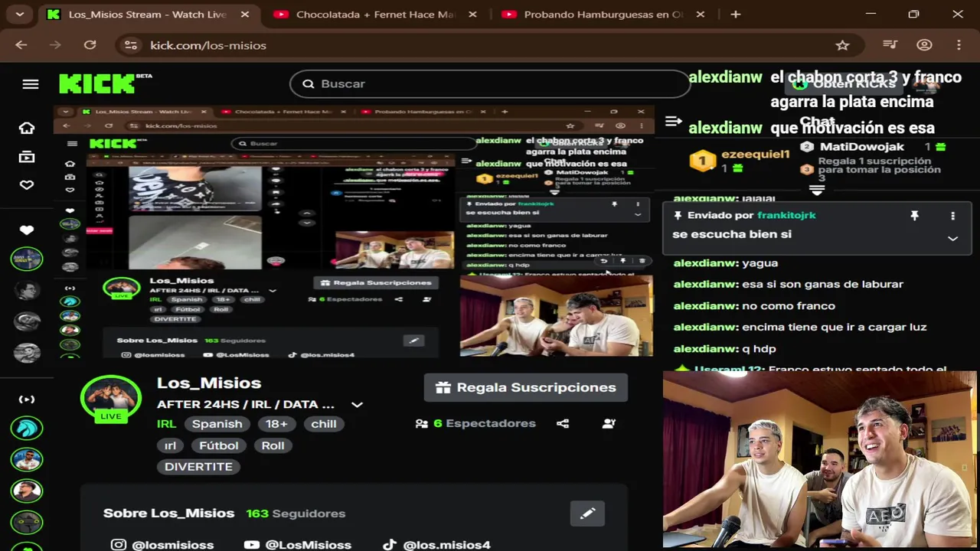The width and height of the screenshot is (980, 551).
Task: View site information icon in address bar
Action: (x=131, y=45)
